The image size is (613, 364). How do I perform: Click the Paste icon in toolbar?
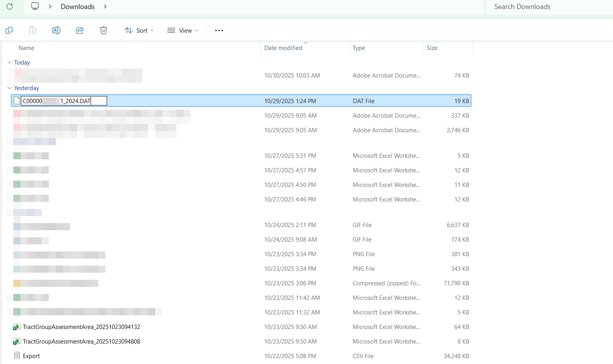point(33,30)
